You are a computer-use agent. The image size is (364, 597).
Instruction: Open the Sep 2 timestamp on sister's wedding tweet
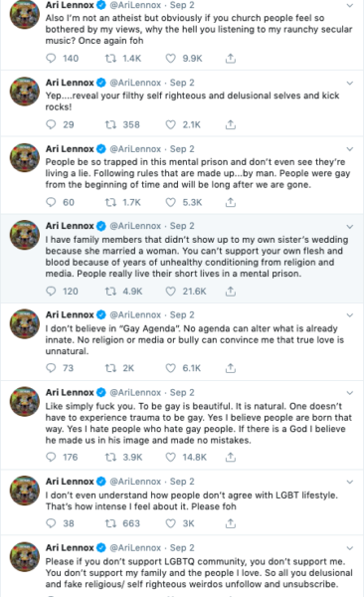click(182, 226)
